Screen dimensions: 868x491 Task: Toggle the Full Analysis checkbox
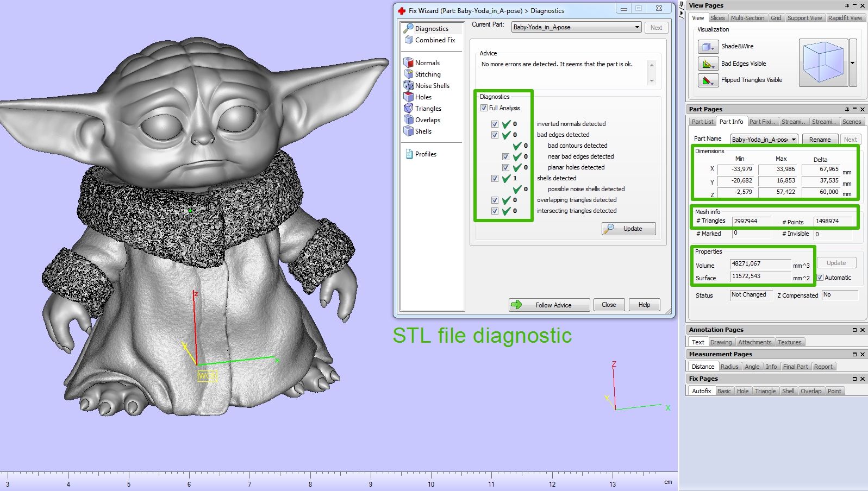coord(484,108)
